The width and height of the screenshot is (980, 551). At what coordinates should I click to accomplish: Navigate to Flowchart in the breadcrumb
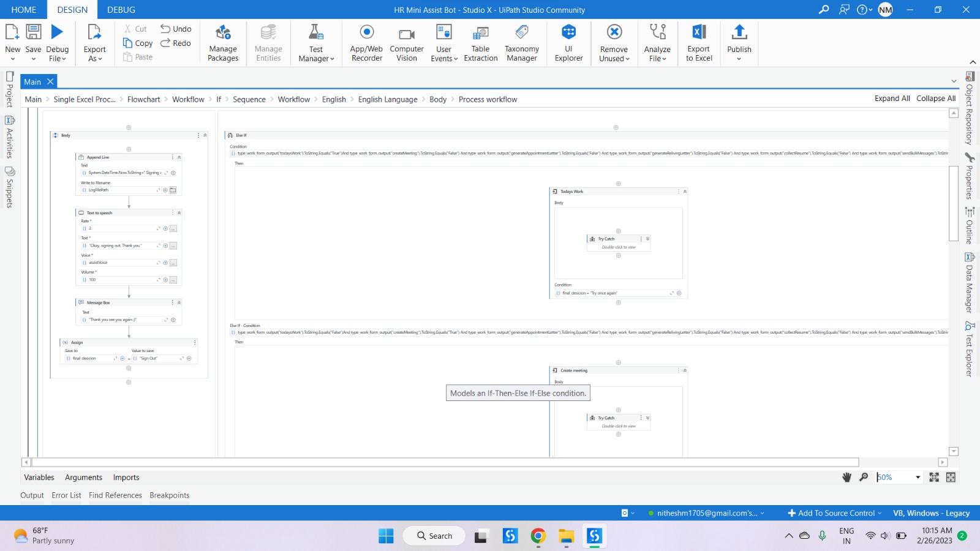tap(143, 99)
